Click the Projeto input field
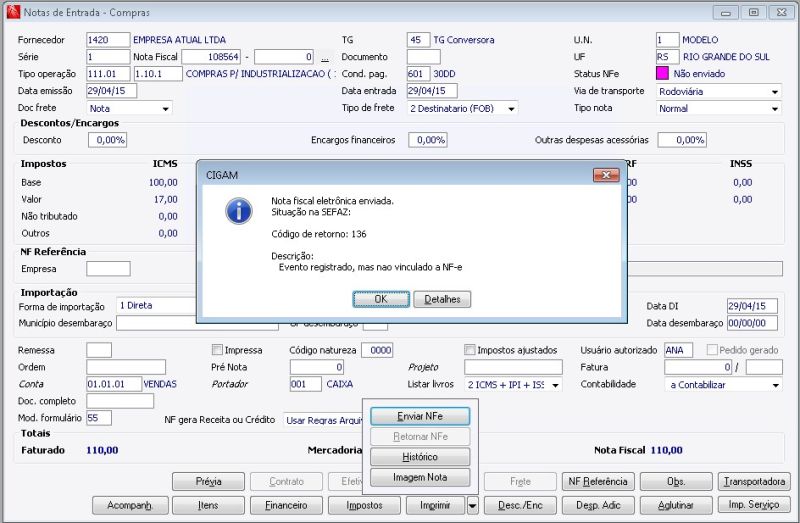The height and width of the screenshot is (523, 800). pos(513,367)
